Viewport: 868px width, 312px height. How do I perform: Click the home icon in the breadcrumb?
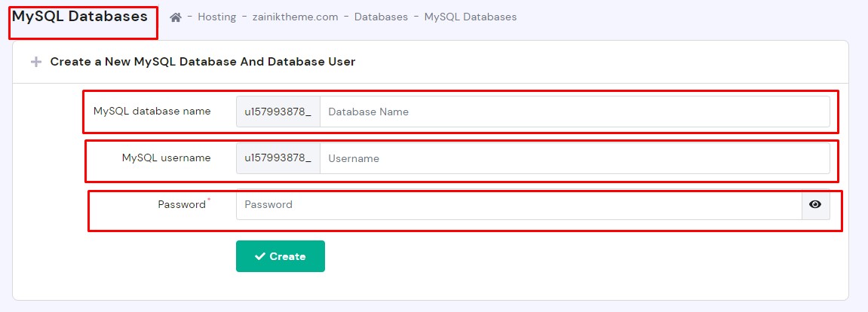[x=176, y=17]
